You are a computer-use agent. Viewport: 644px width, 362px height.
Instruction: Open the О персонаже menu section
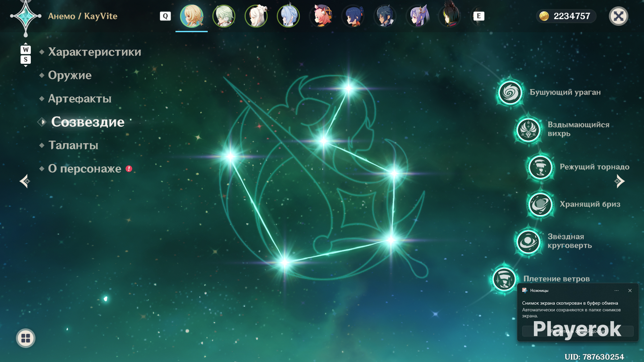click(85, 169)
